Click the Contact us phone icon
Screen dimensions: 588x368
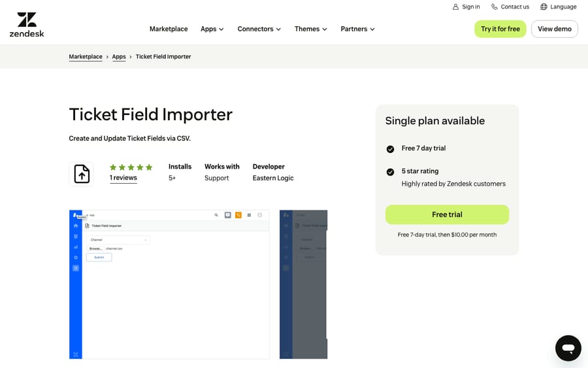click(495, 7)
